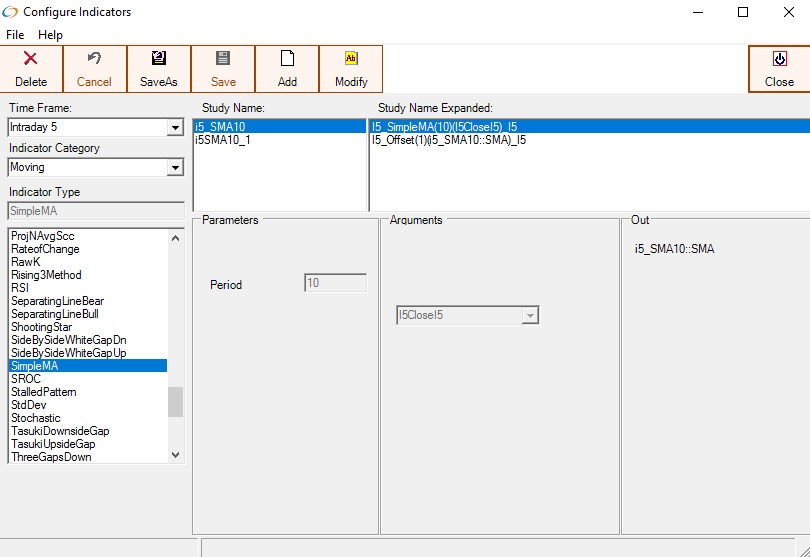Click the Save floppy icon
Screen dimensions: 810x557
click(x=223, y=59)
